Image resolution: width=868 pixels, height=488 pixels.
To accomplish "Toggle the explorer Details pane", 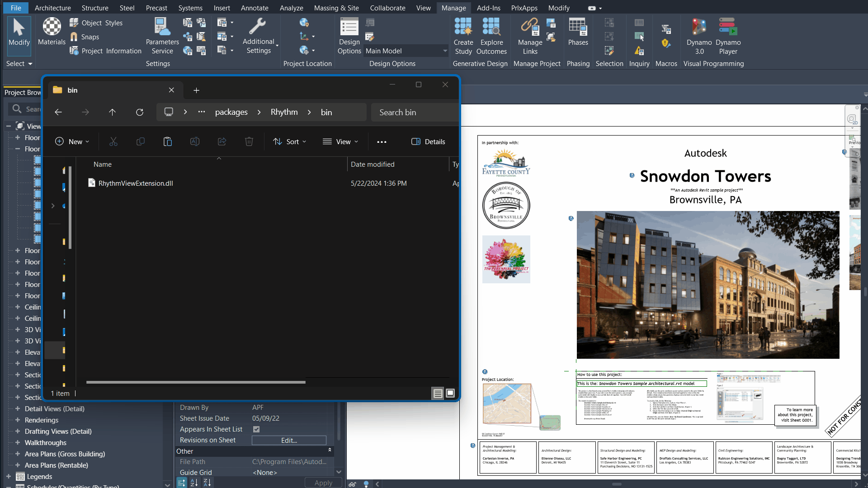I will pyautogui.click(x=428, y=141).
